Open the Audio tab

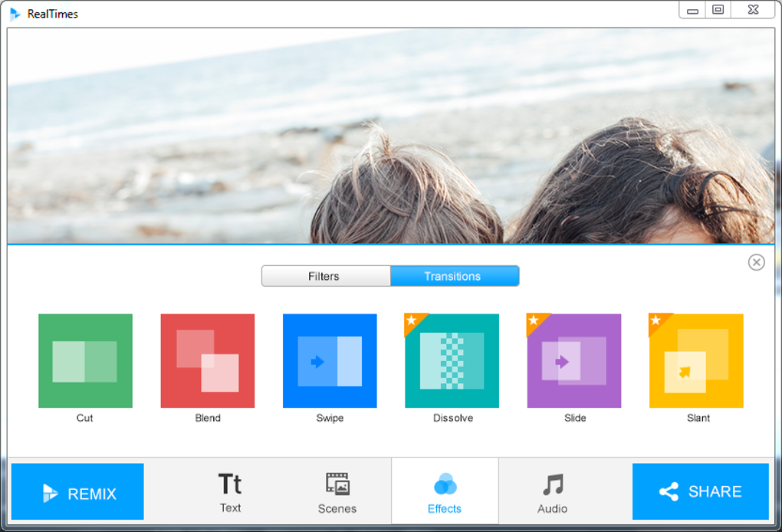click(552, 491)
